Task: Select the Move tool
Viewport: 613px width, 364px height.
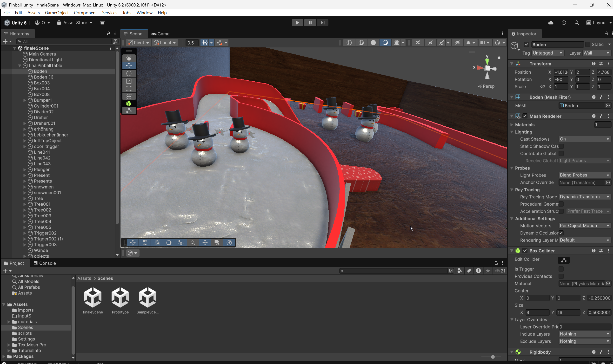Action: coord(129,65)
